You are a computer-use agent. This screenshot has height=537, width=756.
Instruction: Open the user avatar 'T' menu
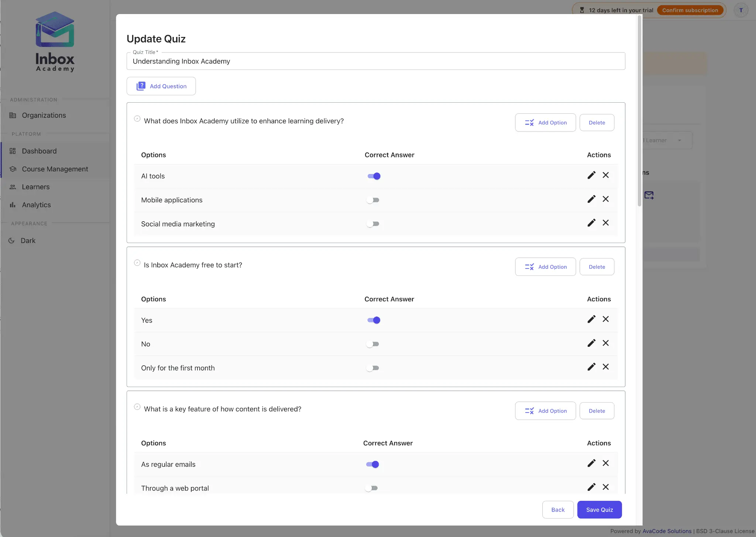[741, 10]
